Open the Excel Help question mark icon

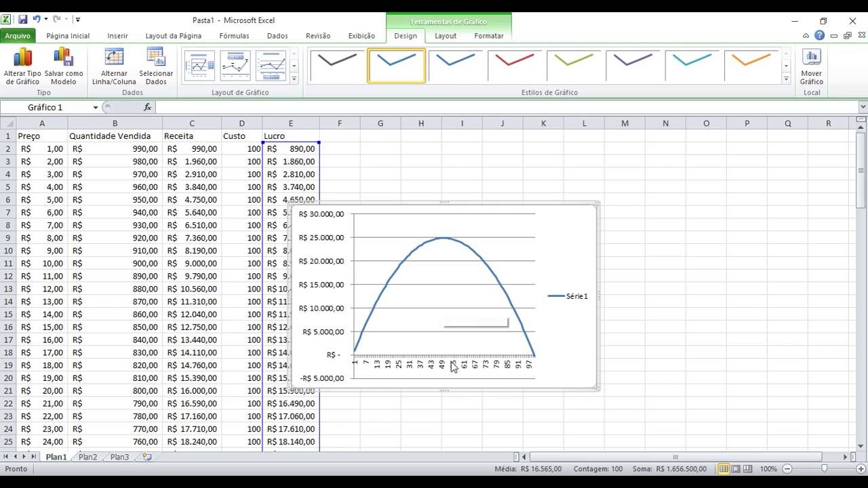[x=819, y=36]
